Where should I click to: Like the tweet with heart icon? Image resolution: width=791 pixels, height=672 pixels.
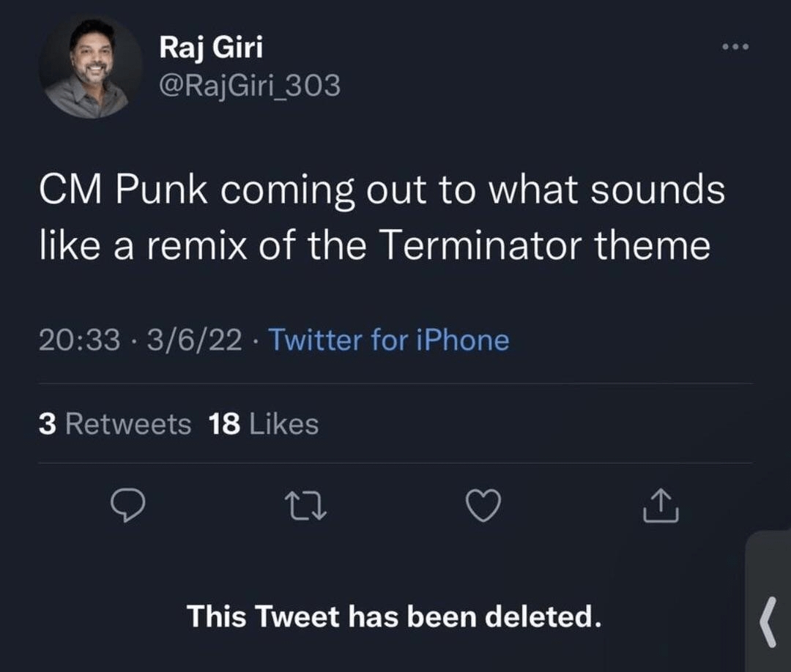[x=483, y=506]
